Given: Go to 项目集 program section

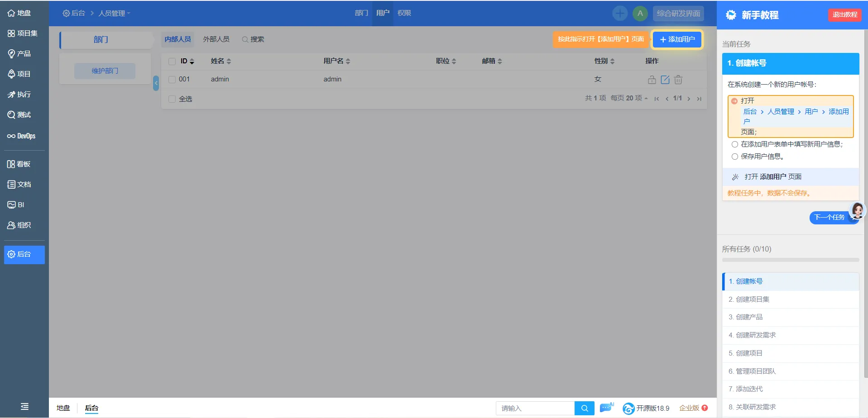Looking at the screenshot, I should point(23,33).
